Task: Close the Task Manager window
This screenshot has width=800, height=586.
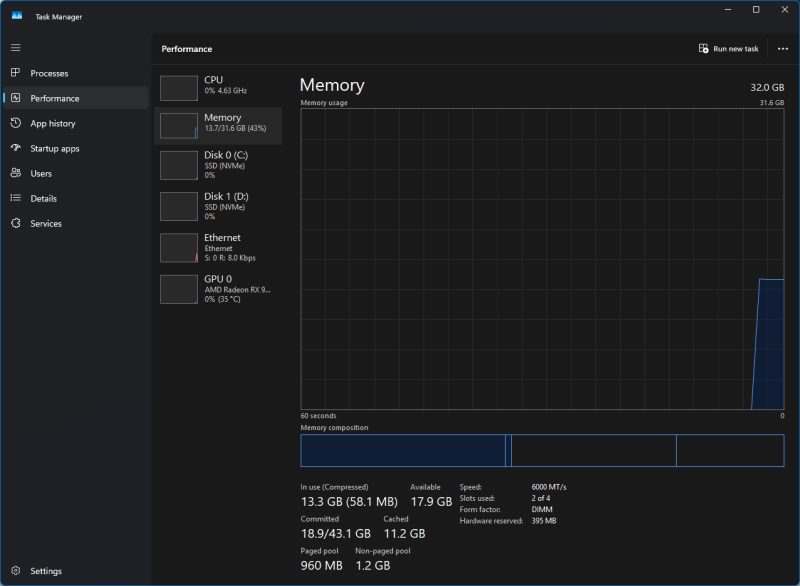Action: 785,10
